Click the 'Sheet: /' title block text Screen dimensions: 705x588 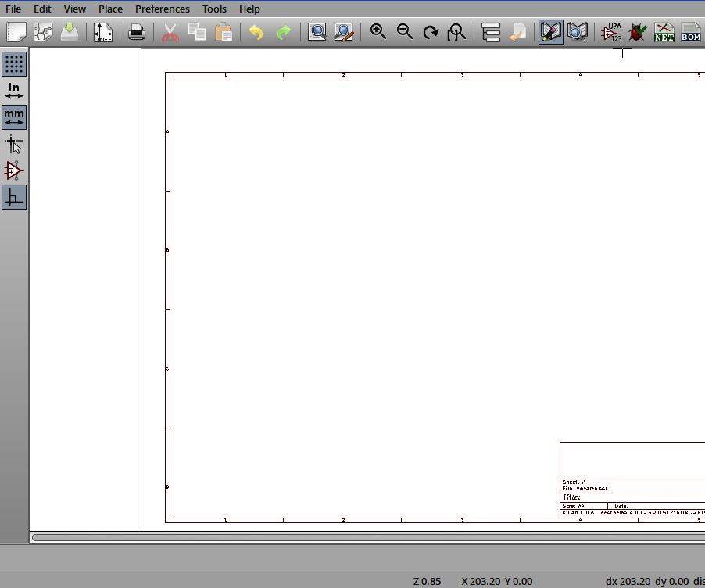click(574, 482)
